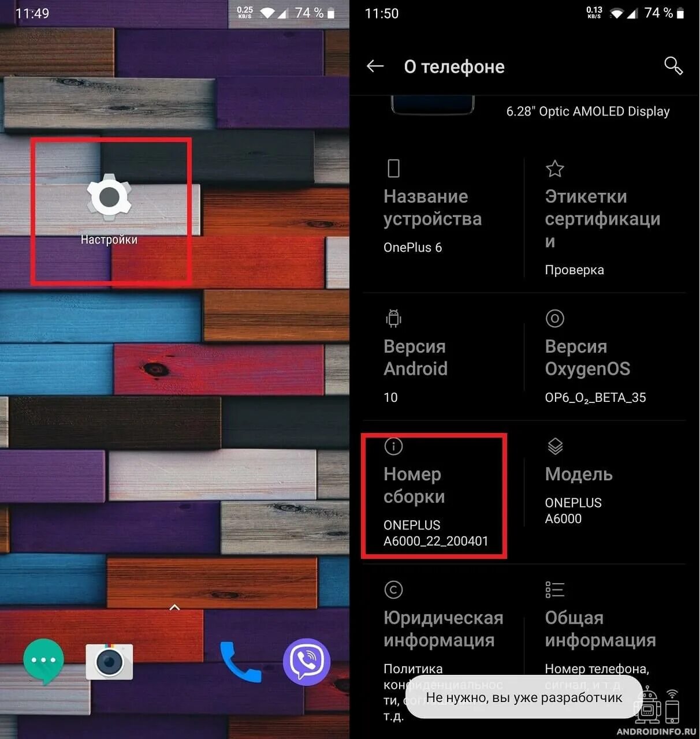This screenshot has width=700, height=739.
Task: Tap the info icon above Номер сборки
Action: [x=393, y=446]
